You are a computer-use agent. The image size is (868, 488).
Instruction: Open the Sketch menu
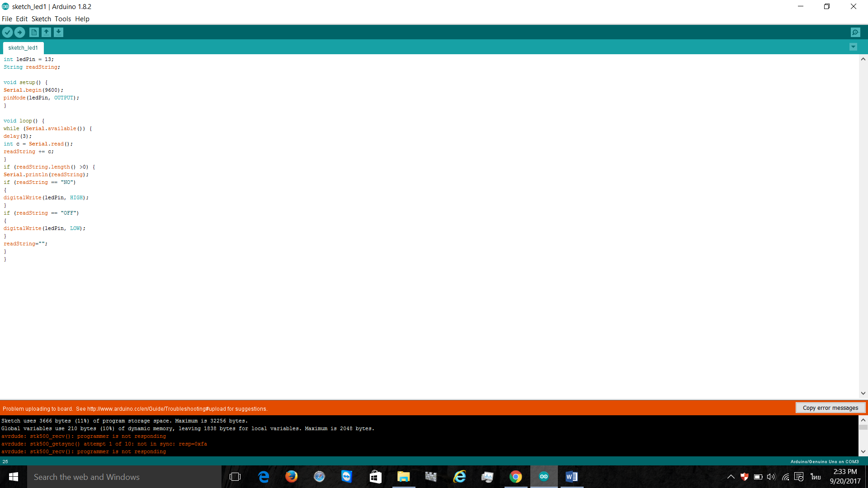41,19
